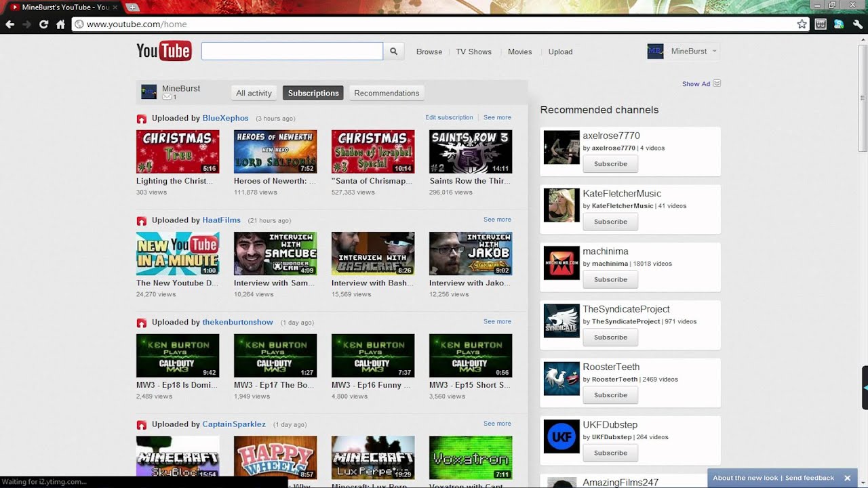Click See more for HaatFilms uploads
868x488 pixels.
tap(497, 220)
